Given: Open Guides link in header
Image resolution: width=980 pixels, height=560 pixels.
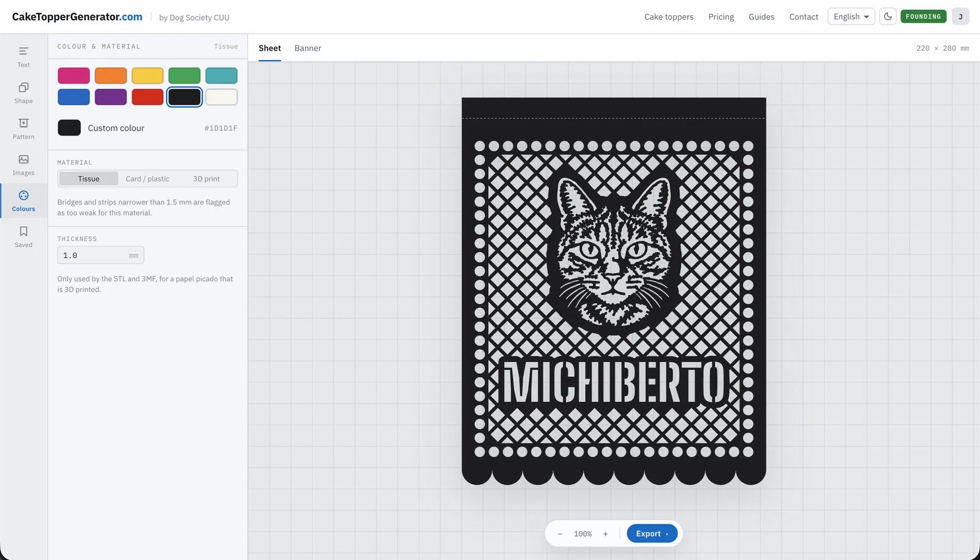Looking at the screenshot, I should click(761, 17).
